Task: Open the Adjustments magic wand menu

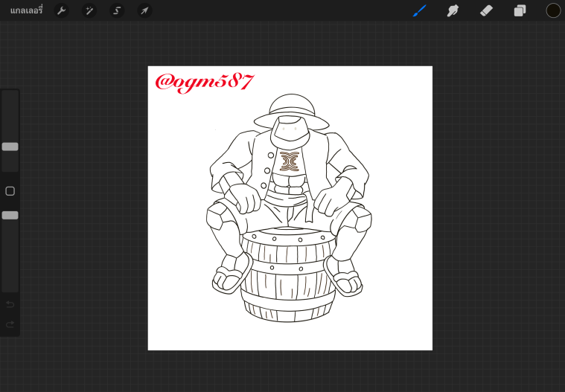Action: tap(89, 10)
